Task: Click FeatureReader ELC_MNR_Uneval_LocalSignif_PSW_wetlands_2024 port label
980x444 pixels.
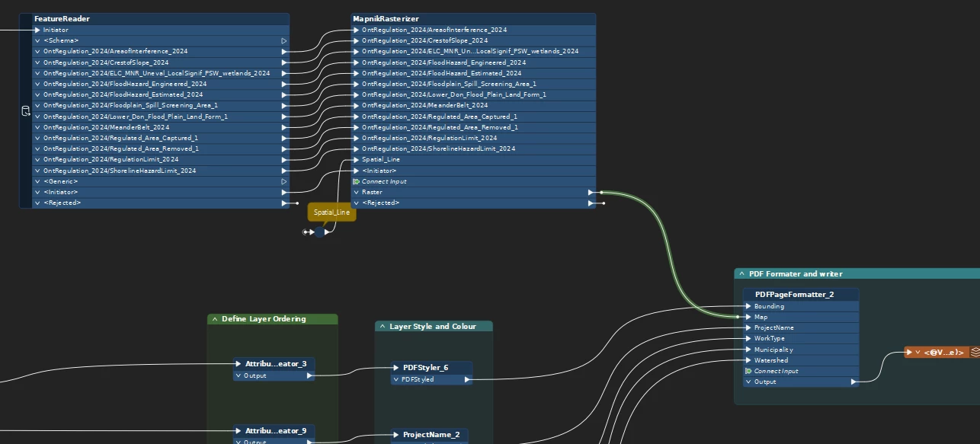Action: pos(156,73)
